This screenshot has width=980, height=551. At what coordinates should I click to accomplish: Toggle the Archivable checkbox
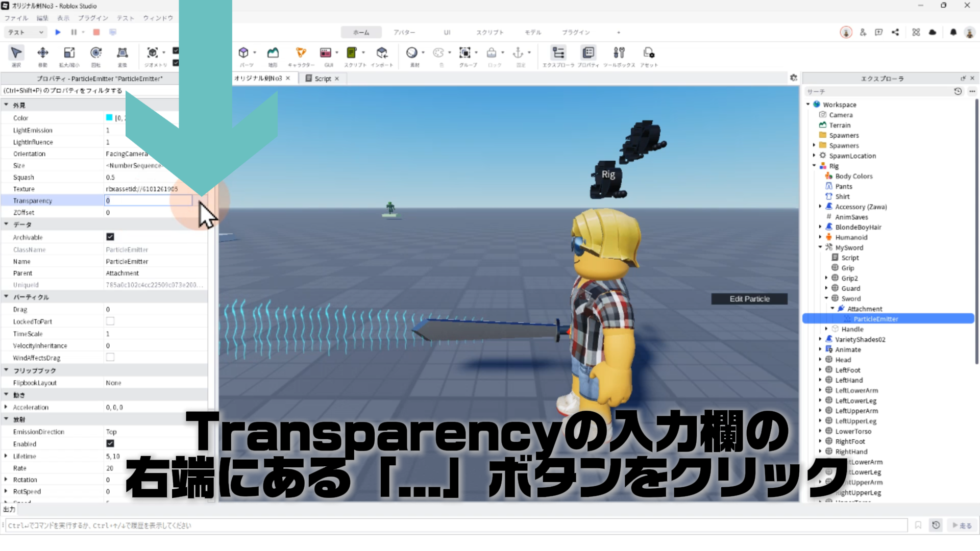point(110,237)
